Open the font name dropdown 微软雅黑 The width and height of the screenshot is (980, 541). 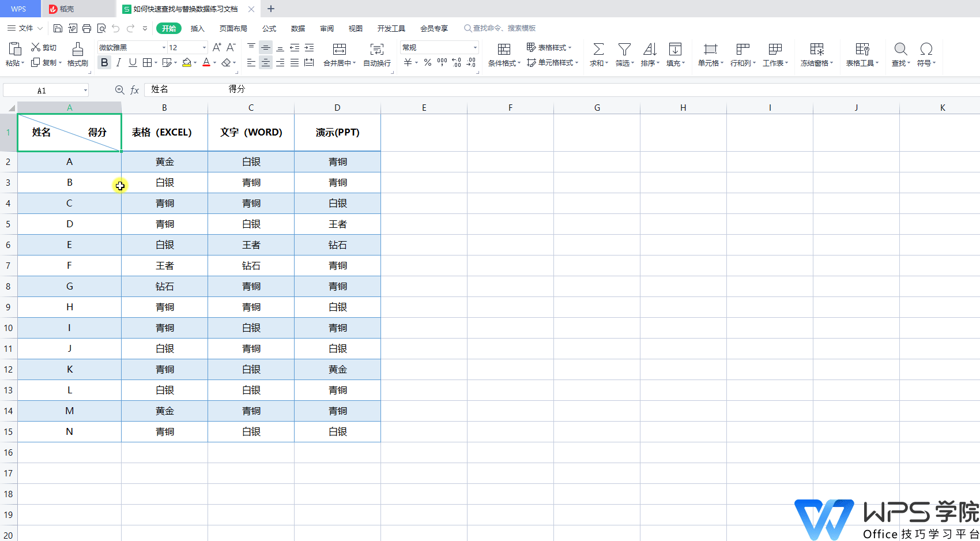pyautogui.click(x=164, y=48)
